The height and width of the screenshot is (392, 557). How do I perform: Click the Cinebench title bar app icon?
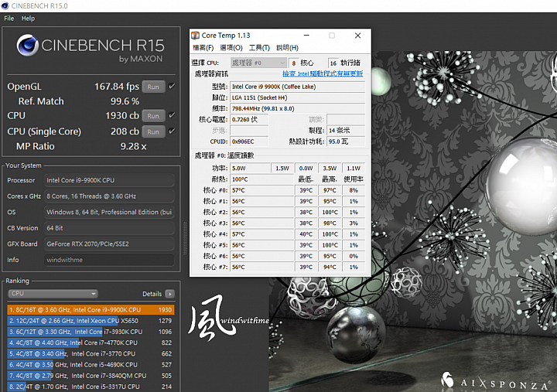pos(5,5)
